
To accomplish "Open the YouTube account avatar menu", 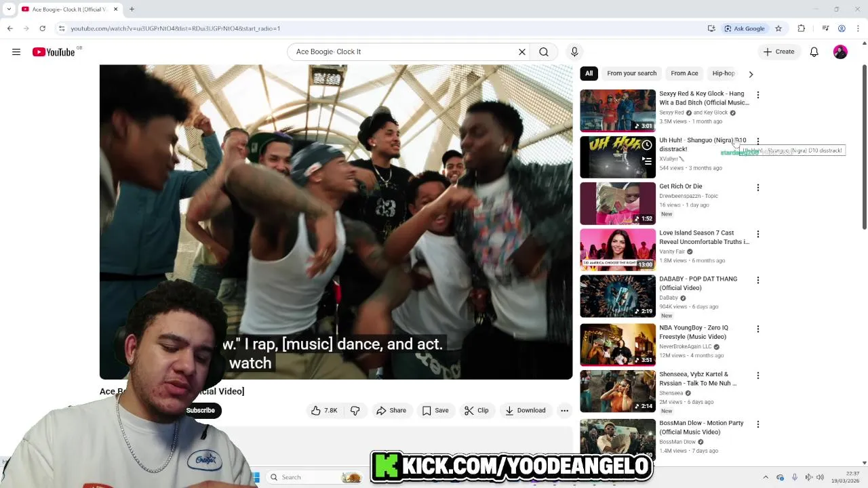I will pyautogui.click(x=840, y=52).
